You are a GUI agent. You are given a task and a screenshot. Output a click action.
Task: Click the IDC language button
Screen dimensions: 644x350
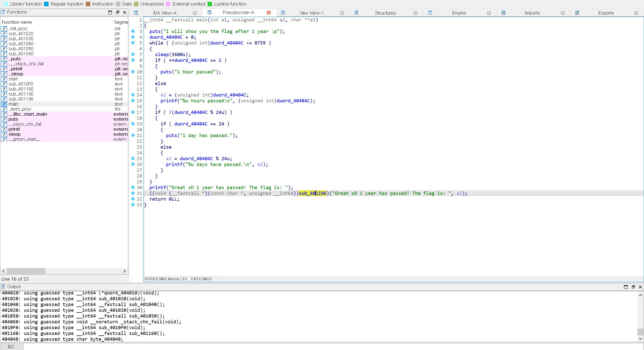(11, 346)
